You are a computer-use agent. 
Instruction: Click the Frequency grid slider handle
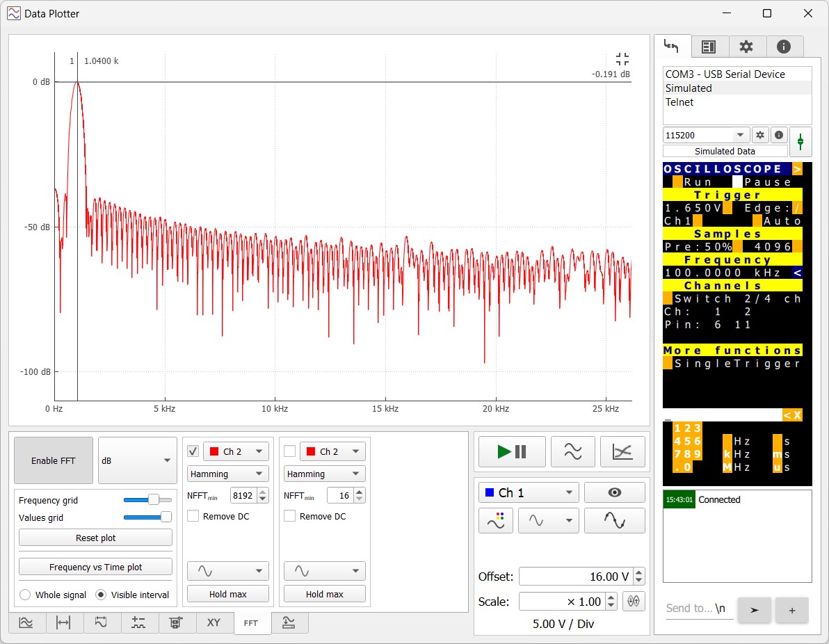click(x=153, y=499)
